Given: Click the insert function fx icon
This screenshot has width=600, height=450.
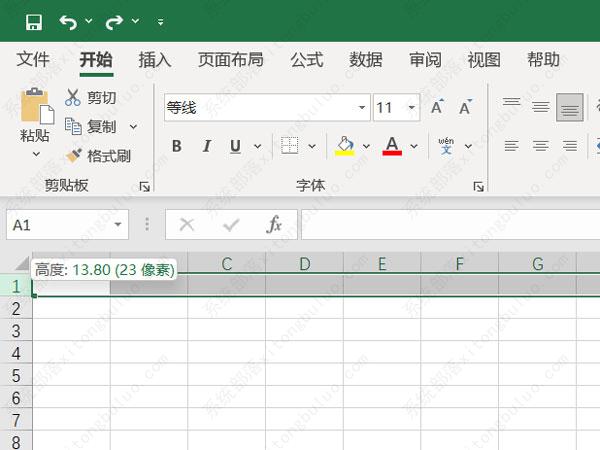Looking at the screenshot, I should pos(274,225).
